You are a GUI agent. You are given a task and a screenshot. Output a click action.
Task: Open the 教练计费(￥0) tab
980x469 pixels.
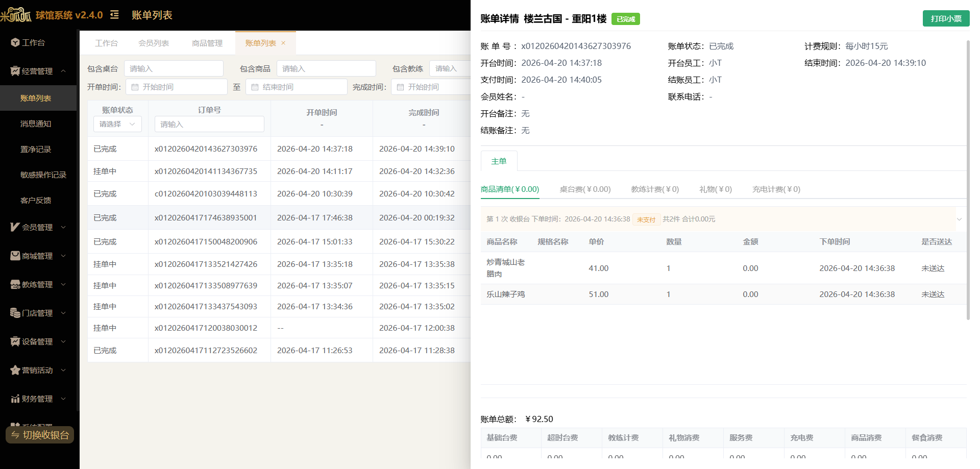(x=655, y=189)
